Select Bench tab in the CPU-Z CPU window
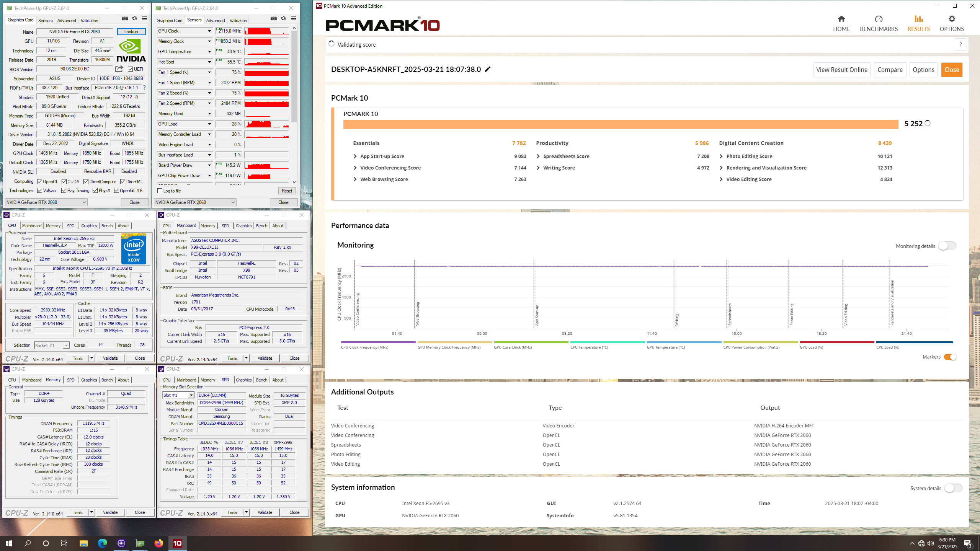This screenshot has width=980, height=551. (107, 226)
